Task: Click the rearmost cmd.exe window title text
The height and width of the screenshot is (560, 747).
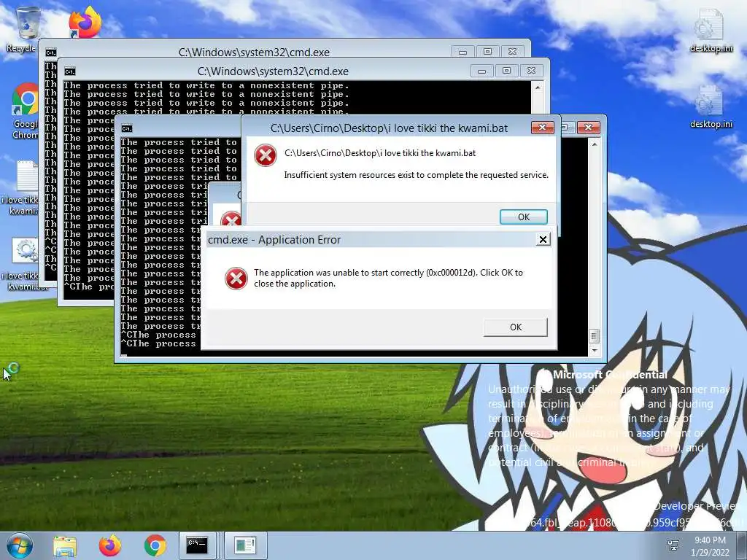Action: [x=254, y=52]
